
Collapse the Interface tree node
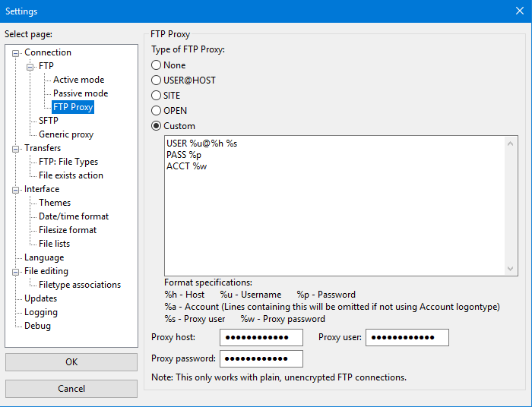pyautogui.click(x=17, y=189)
